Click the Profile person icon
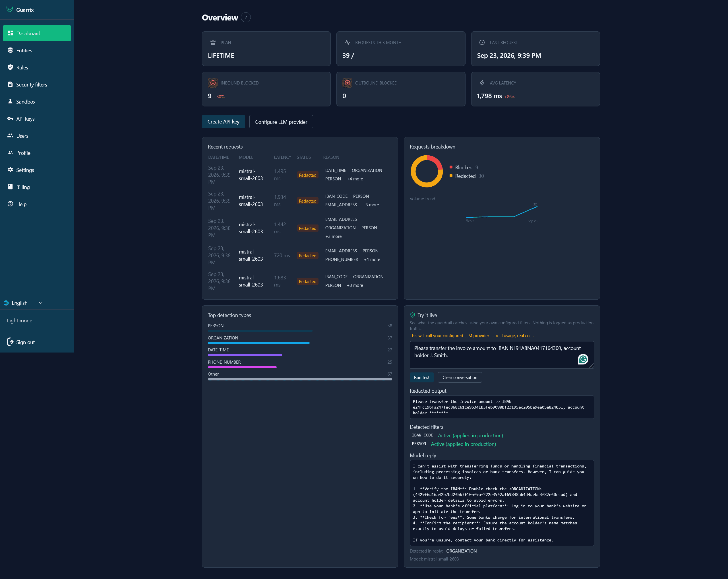The width and height of the screenshot is (728, 579). (11, 153)
